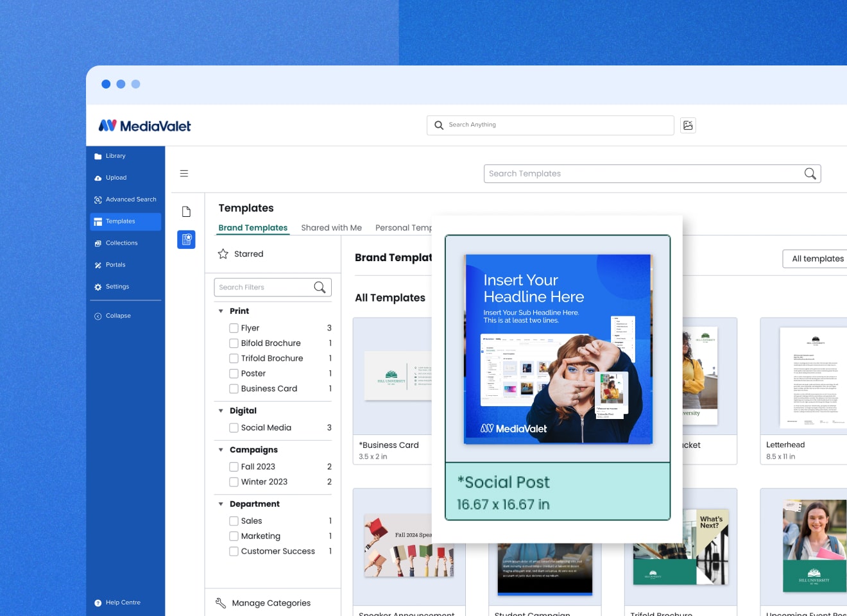Collapse the Campaigns category
This screenshot has height=616, width=847.
(x=221, y=450)
